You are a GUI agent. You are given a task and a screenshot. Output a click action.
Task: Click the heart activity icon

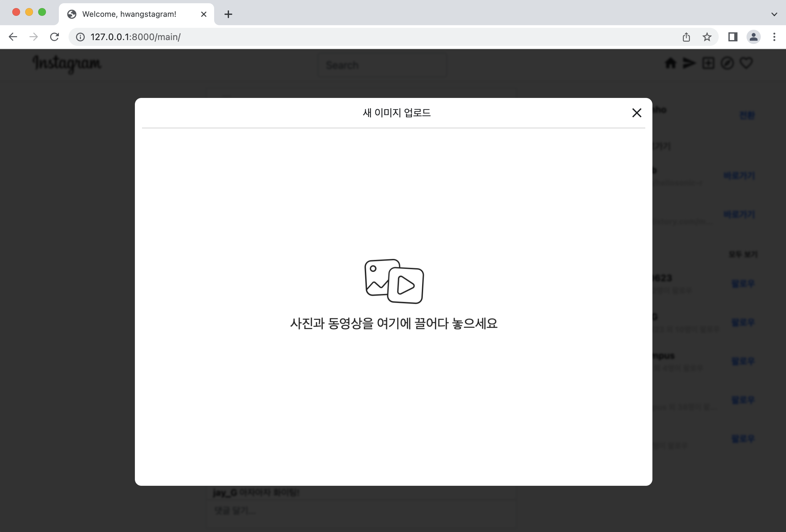click(746, 63)
